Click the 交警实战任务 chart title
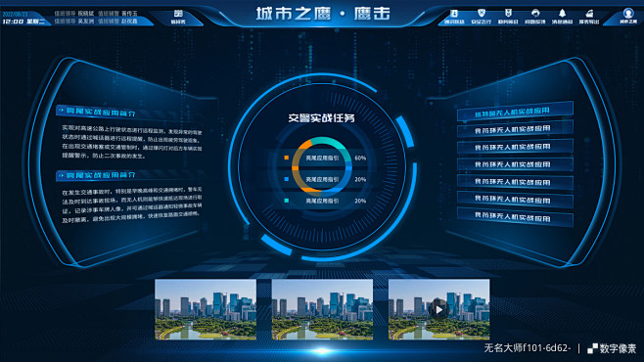This screenshot has width=644, height=362. click(321, 118)
